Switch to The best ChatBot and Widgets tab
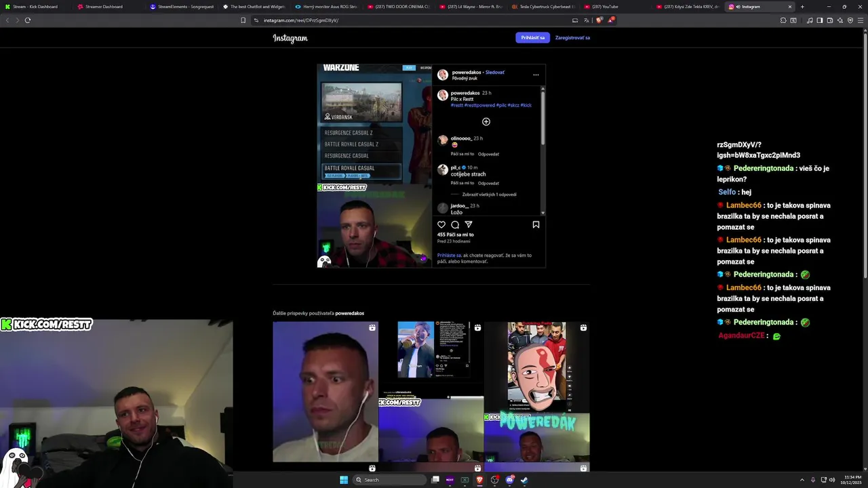Viewport: 868px width, 488px height. click(x=254, y=7)
